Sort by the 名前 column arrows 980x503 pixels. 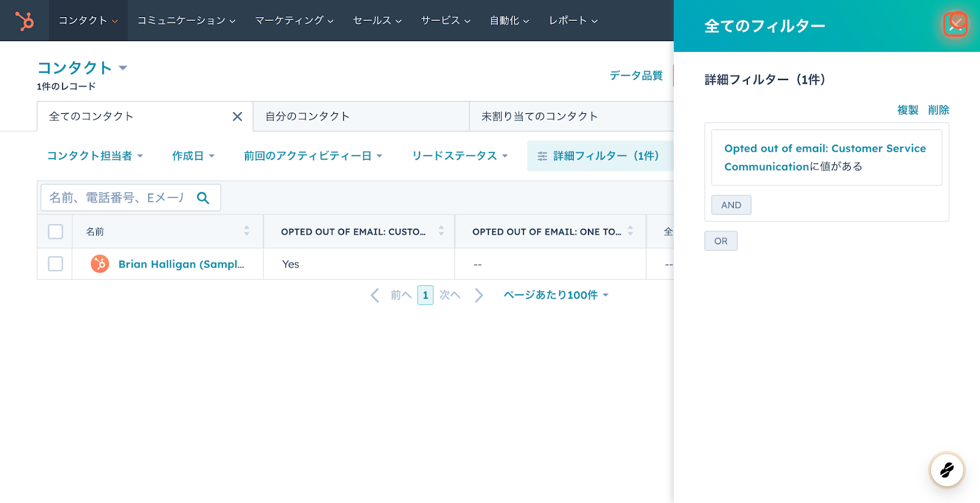coord(246,231)
